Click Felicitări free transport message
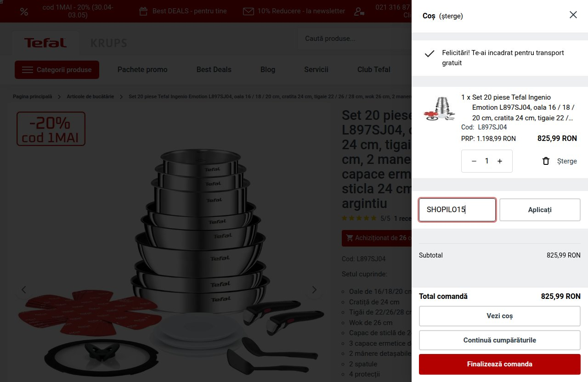Screen dimensions: 588x382 pyautogui.click(x=503, y=58)
